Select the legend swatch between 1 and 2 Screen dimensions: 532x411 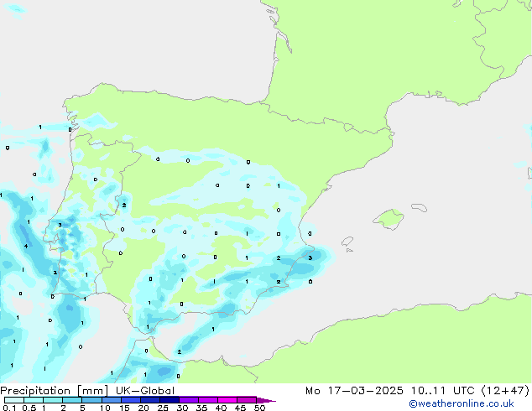coord(53,400)
